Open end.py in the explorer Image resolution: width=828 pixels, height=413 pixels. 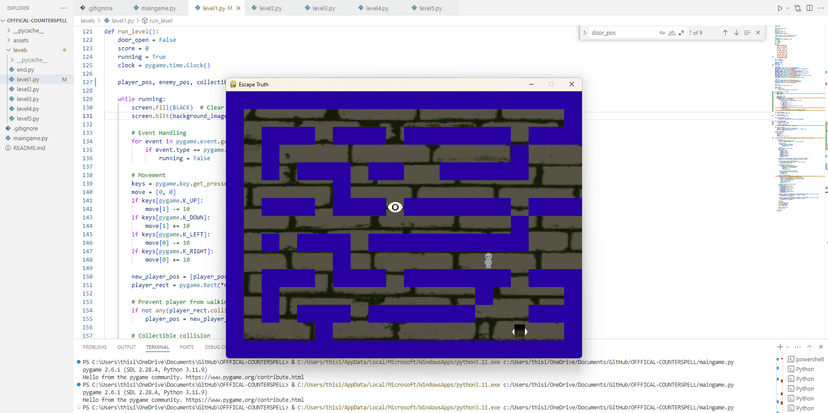(26, 70)
